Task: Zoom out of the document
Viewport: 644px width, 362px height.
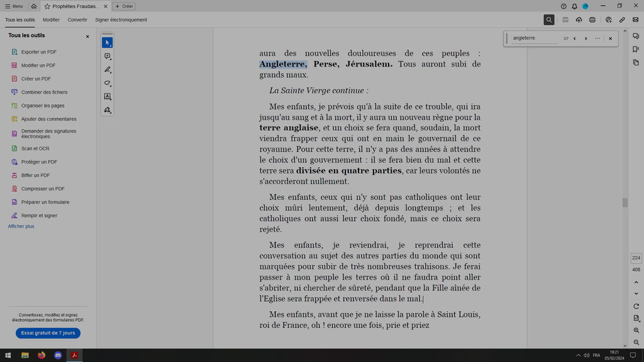Action: coord(636,343)
